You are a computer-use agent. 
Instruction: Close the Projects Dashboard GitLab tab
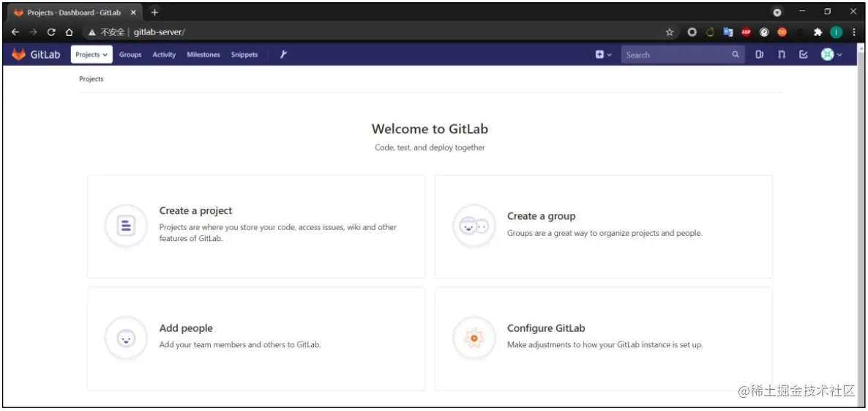[x=133, y=12]
